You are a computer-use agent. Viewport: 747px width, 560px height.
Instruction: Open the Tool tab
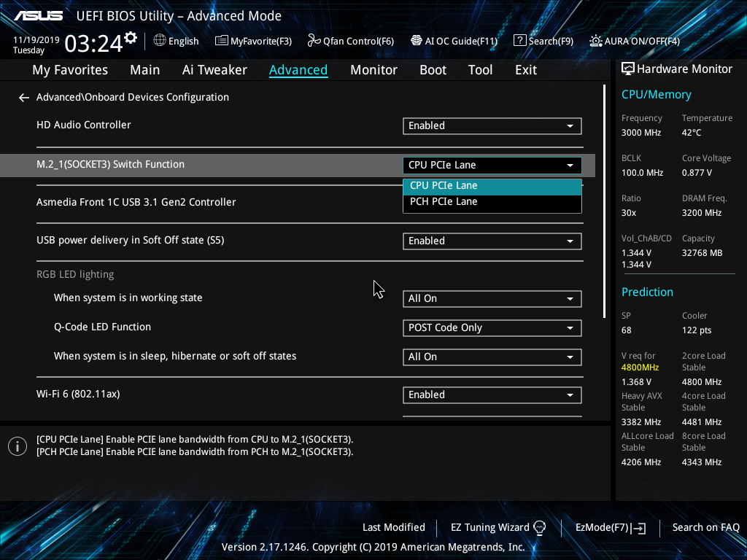point(480,70)
